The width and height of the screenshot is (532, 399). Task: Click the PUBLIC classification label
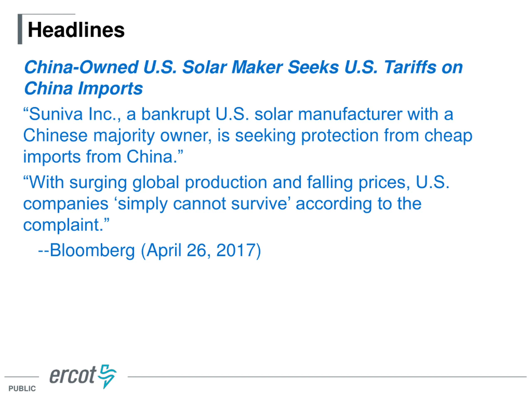[x=22, y=388]
